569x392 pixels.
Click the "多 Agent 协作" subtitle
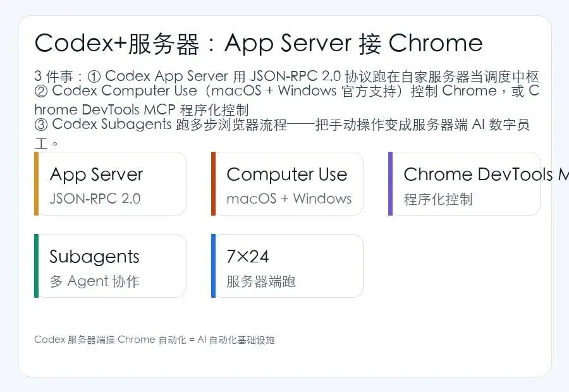tap(95, 281)
